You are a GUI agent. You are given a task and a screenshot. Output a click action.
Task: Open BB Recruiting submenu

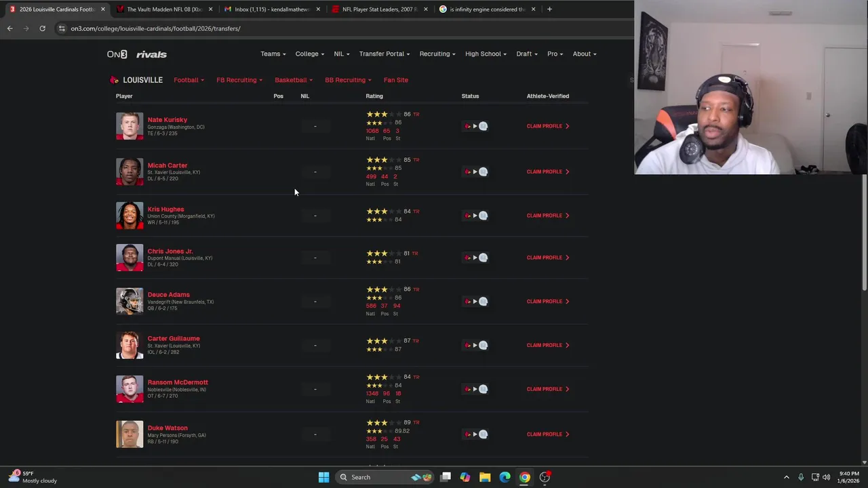[348, 80]
